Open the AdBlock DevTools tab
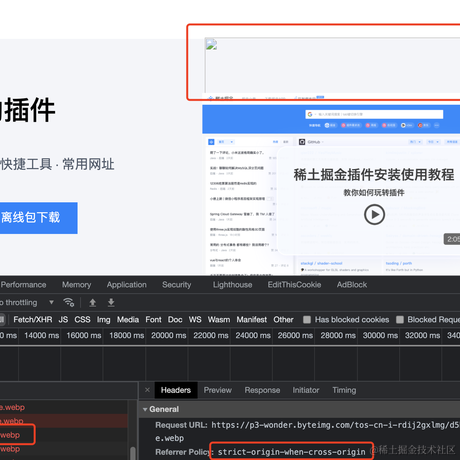This screenshot has width=460, height=460. 352,285
